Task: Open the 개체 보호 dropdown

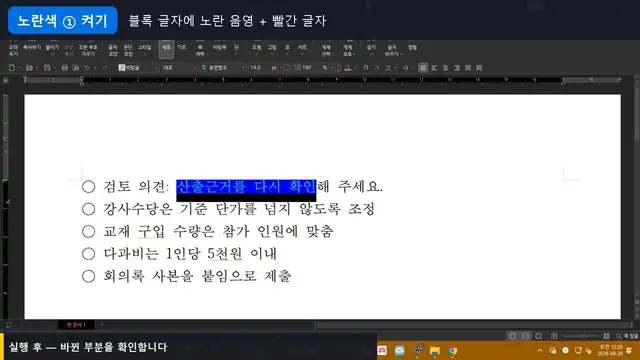Action: point(348,50)
